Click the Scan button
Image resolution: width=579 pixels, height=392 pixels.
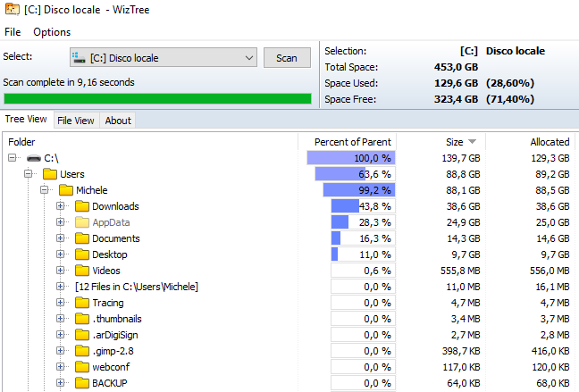(287, 58)
